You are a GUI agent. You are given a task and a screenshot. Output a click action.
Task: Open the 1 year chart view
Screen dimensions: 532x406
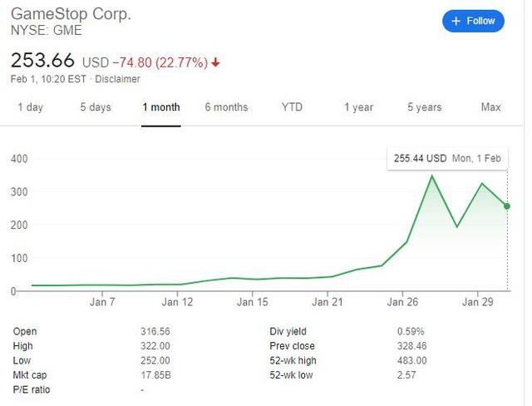click(x=358, y=107)
